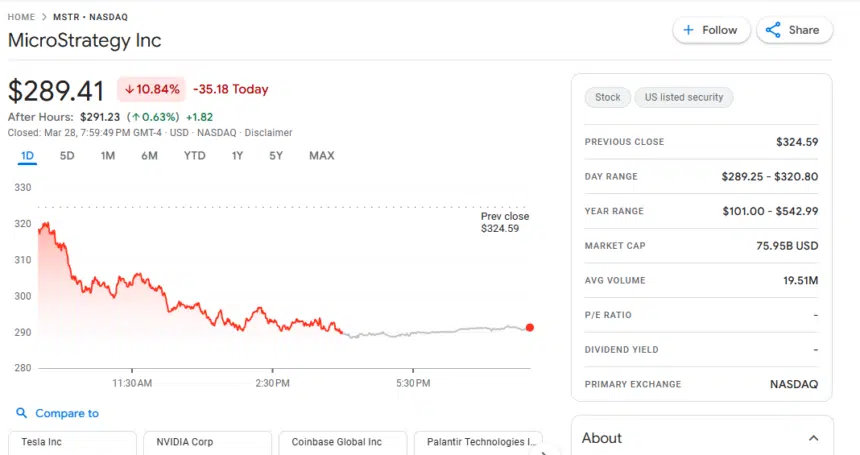This screenshot has height=455, width=860.
Task: Click the Compare to magnifier icon
Action: click(22, 413)
